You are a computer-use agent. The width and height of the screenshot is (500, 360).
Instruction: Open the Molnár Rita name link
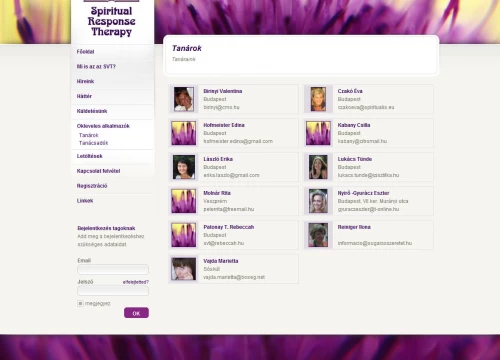click(x=217, y=193)
